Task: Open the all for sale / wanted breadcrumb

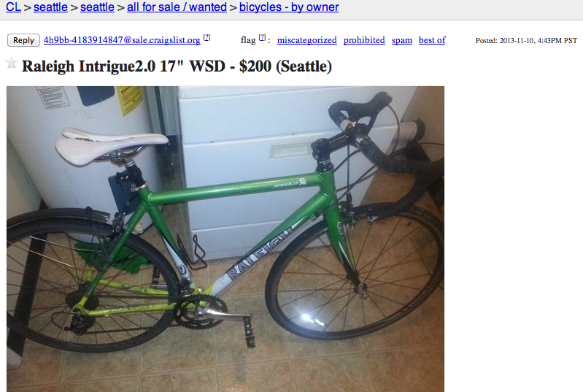Action: coord(177,7)
